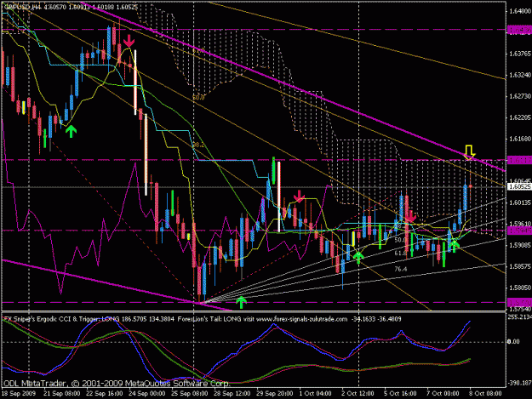The height and width of the screenshot is (399, 532).
Task: Click the magenta price tag just below 1.64800
Action: coord(519,30)
